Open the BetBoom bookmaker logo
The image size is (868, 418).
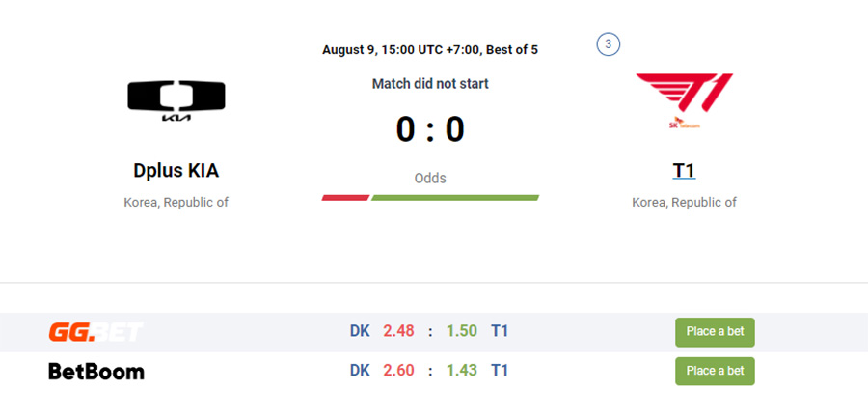96,371
